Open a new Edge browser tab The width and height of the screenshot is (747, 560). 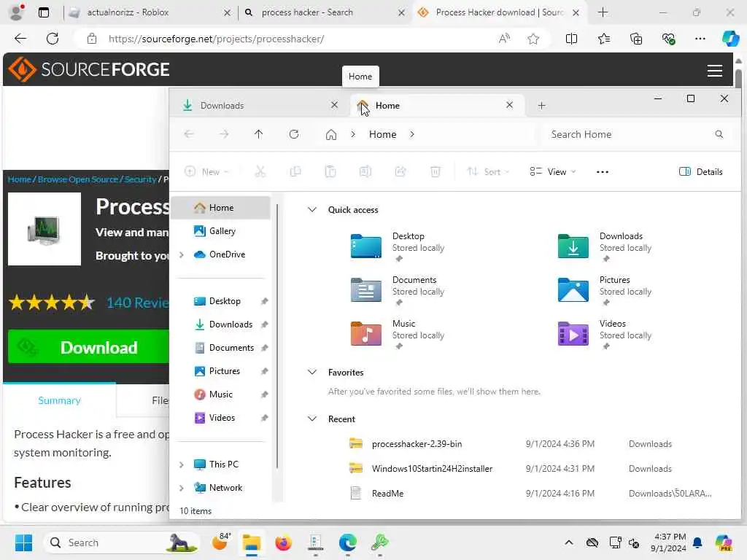tap(603, 12)
